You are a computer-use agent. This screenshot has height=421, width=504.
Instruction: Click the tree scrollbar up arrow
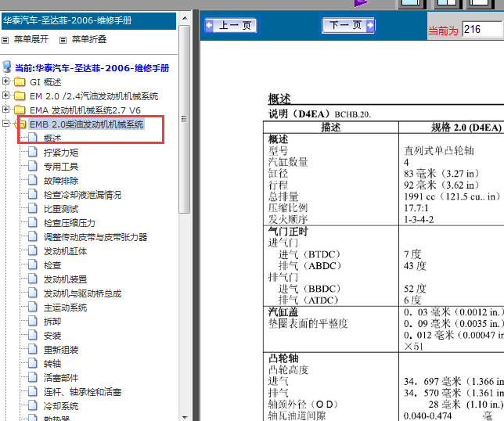pyautogui.click(x=185, y=18)
